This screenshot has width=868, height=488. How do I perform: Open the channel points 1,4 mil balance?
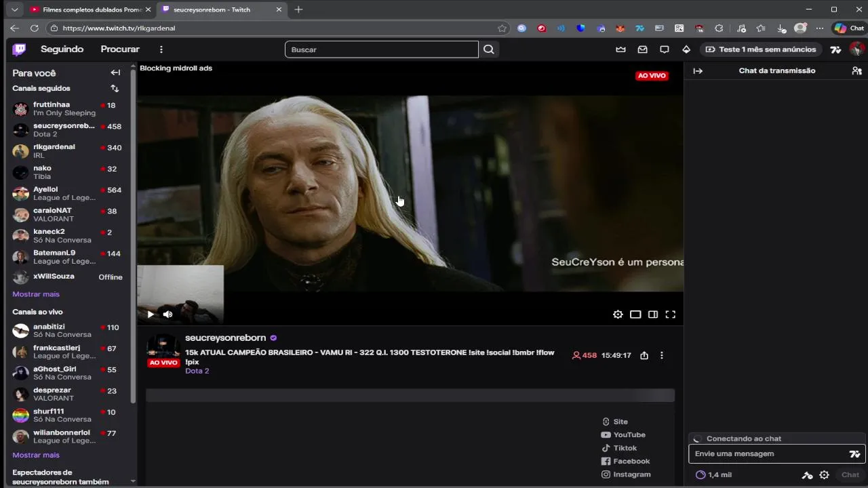714,475
